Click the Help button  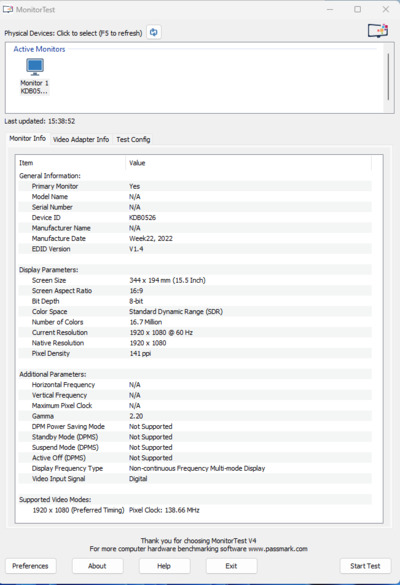[164, 566]
